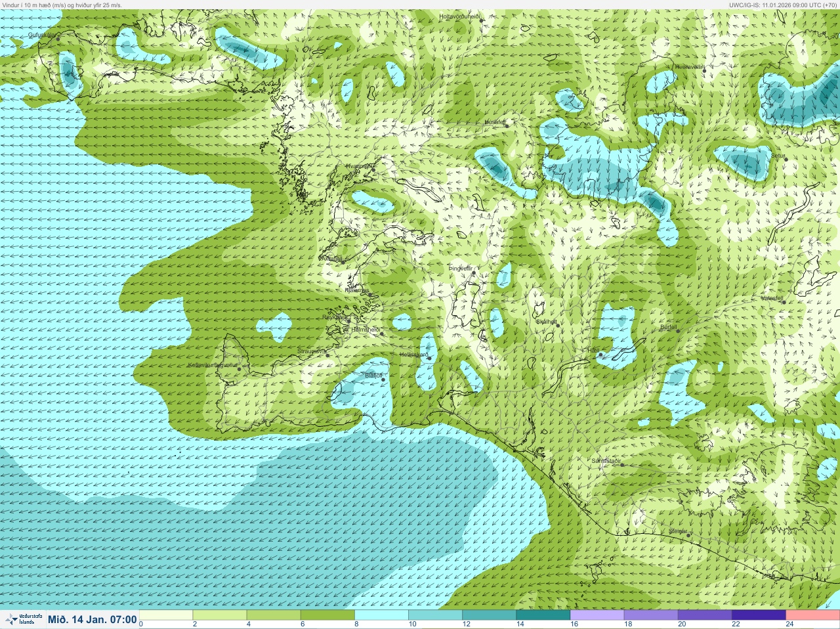Select the 18–20 m/s purple legend swatch

tap(650, 615)
